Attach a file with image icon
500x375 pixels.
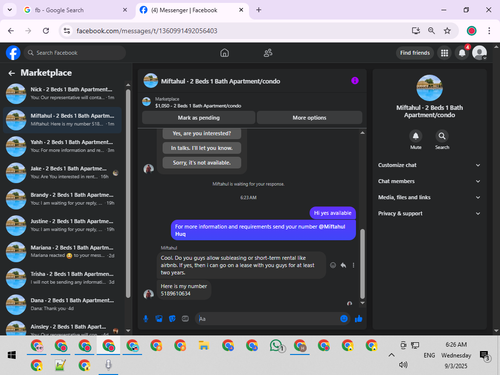click(x=159, y=319)
